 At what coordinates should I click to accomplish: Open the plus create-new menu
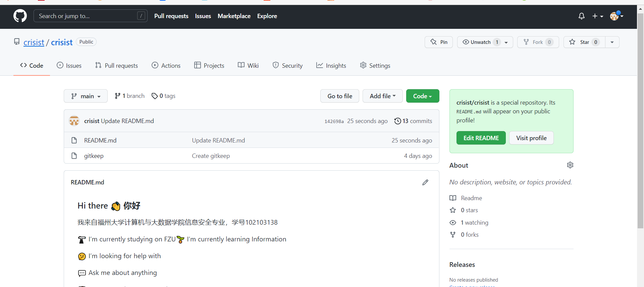click(597, 16)
